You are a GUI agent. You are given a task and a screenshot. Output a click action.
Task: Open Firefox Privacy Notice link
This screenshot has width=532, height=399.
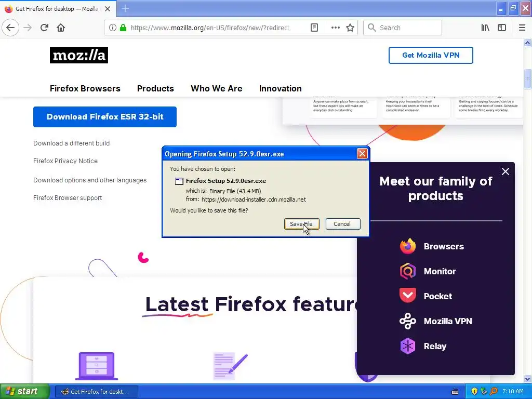65,161
